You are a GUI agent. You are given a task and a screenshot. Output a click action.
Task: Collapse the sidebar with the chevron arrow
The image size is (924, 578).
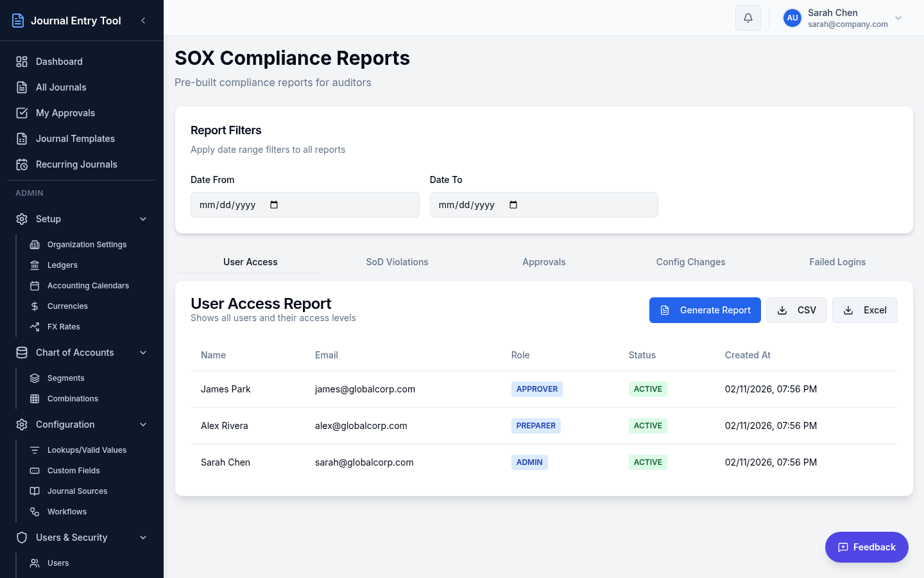[143, 20]
